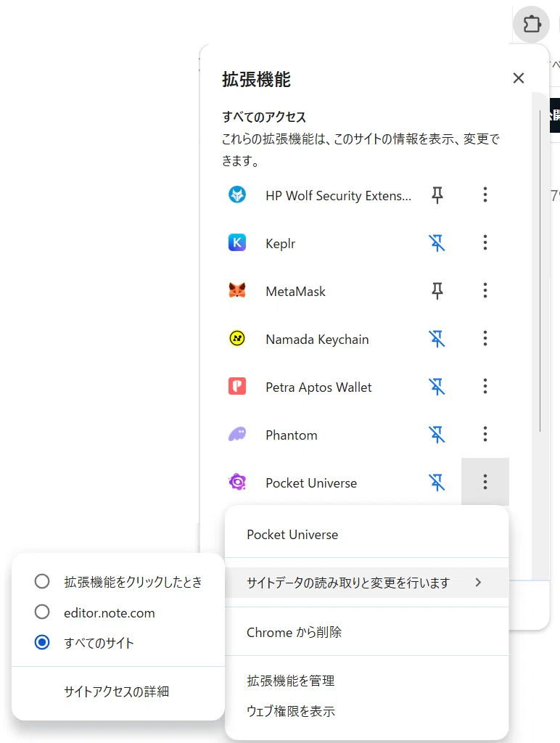Viewport: 560px width, 743px height.
Task: Click the Pocket Universe extension icon
Action: tap(237, 483)
